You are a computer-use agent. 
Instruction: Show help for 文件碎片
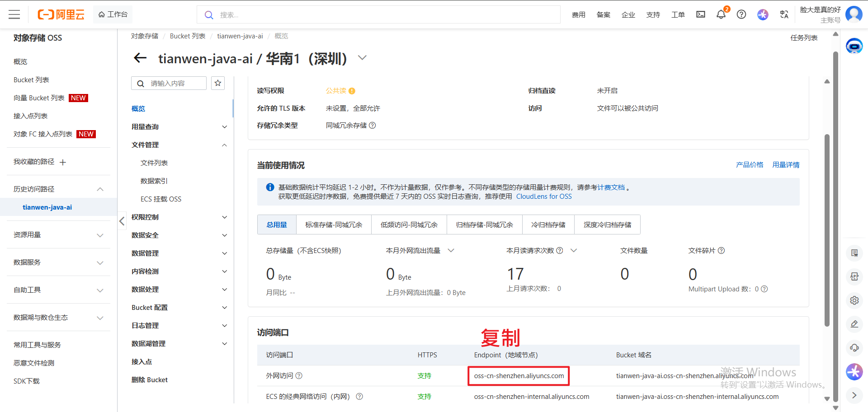pyautogui.click(x=721, y=251)
